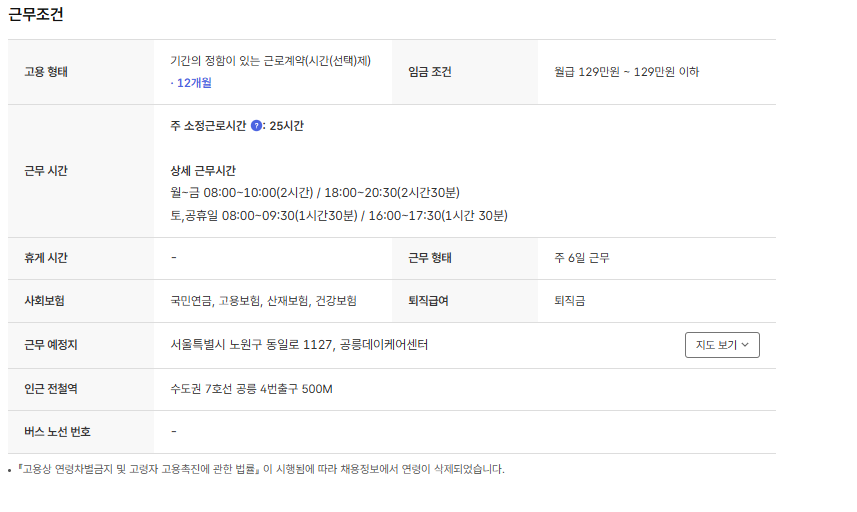Expand the 지도 보기 dropdown
The height and width of the screenshot is (512, 857).
[x=722, y=345]
